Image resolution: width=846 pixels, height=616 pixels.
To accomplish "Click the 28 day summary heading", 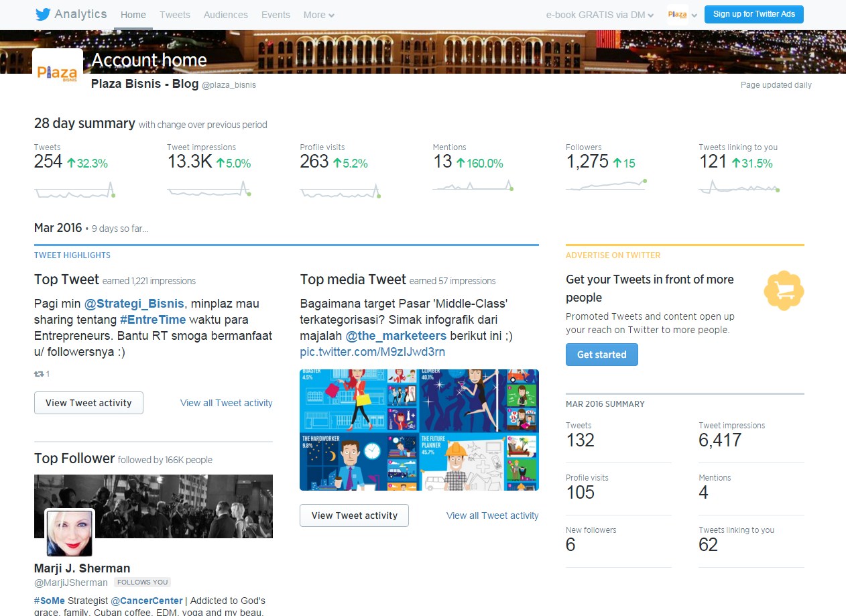I will coord(84,123).
